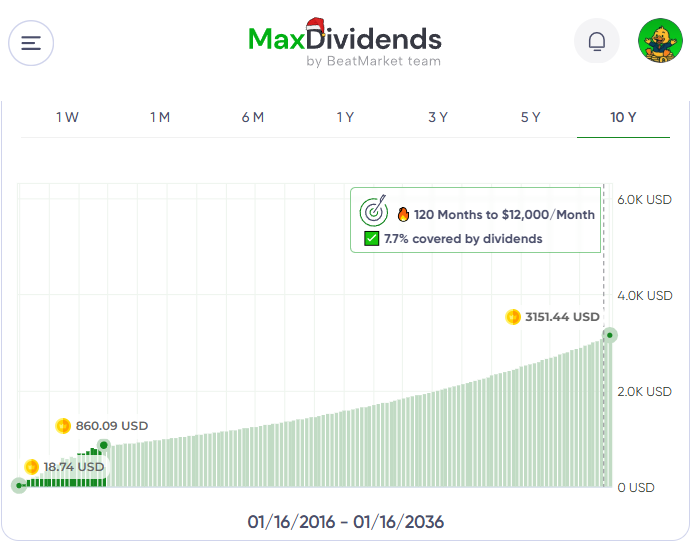This screenshot has height=546, width=694.
Task: Click the '2.0K USD' axis label
Action: tap(644, 392)
